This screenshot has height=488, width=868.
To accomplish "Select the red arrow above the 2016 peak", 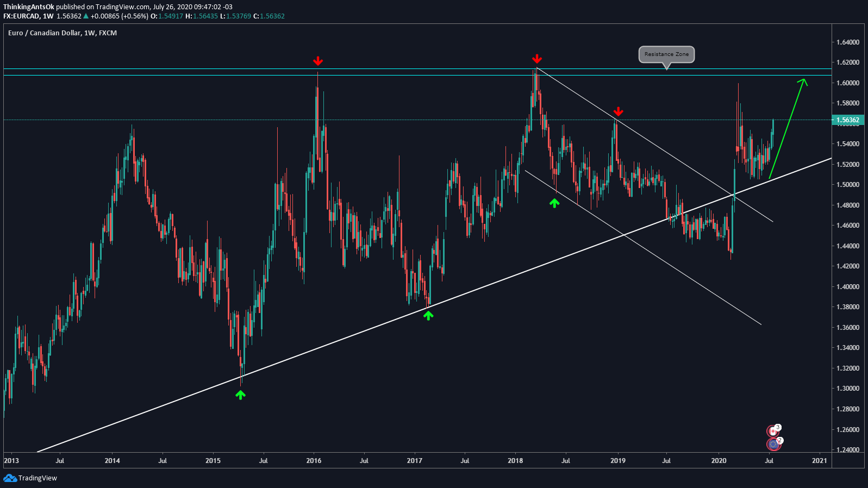I will pos(318,61).
